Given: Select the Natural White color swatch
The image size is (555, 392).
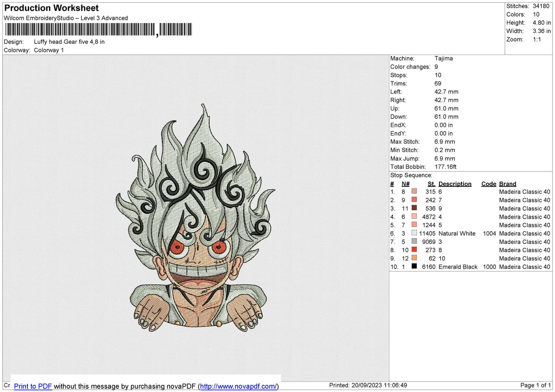Looking at the screenshot, I should point(414,233).
